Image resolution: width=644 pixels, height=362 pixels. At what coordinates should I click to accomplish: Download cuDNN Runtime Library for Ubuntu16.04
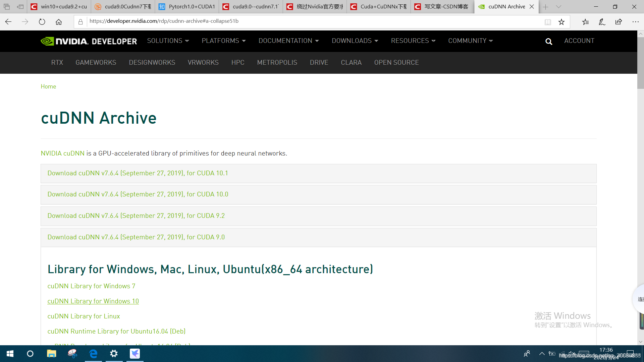(116, 331)
